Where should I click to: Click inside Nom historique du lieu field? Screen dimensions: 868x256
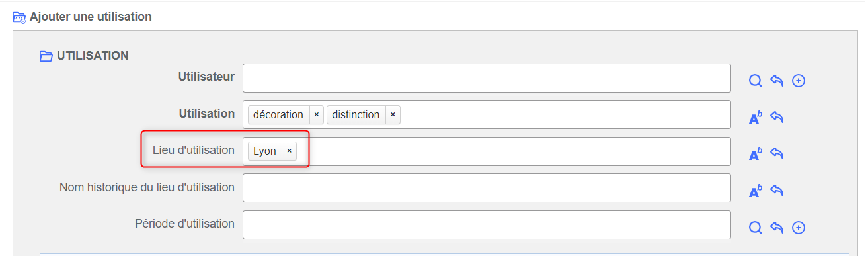click(487, 188)
